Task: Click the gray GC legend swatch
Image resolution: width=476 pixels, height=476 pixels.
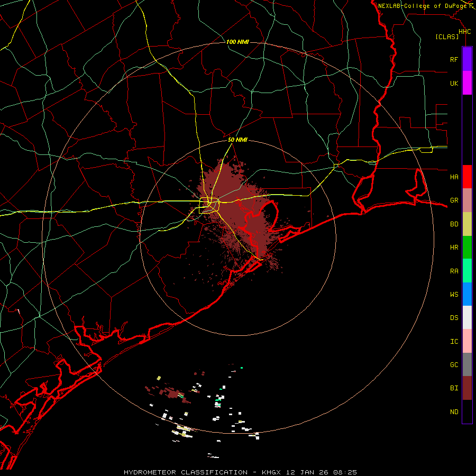Action: point(467,364)
